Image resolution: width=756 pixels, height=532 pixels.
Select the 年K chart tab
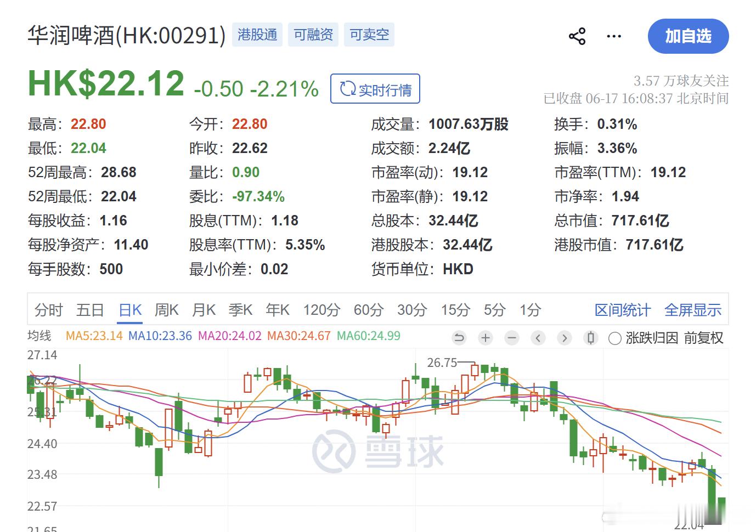pos(278,310)
